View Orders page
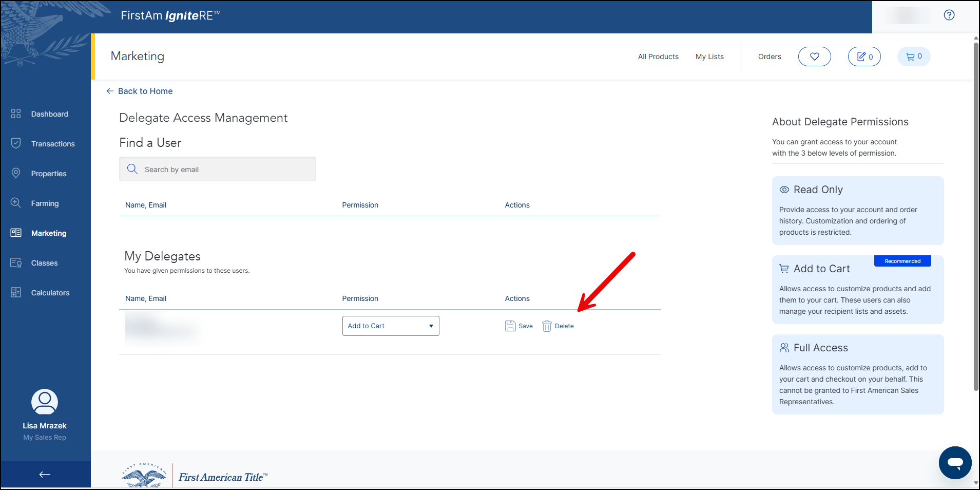 point(769,56)
